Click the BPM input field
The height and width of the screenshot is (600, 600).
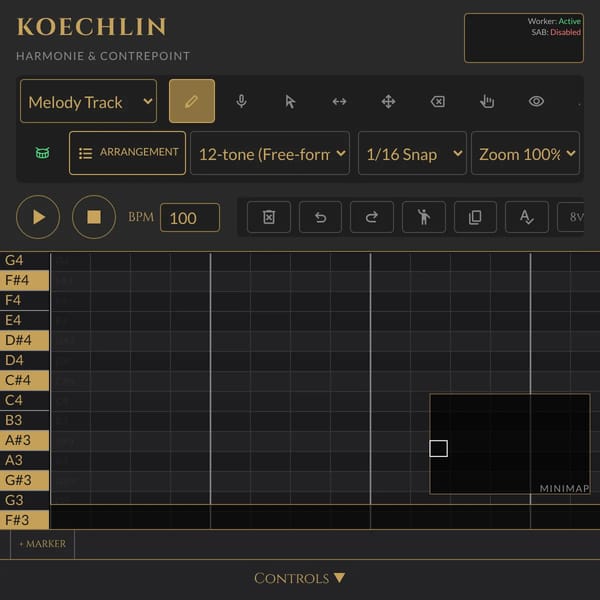(x=190, y=217)
